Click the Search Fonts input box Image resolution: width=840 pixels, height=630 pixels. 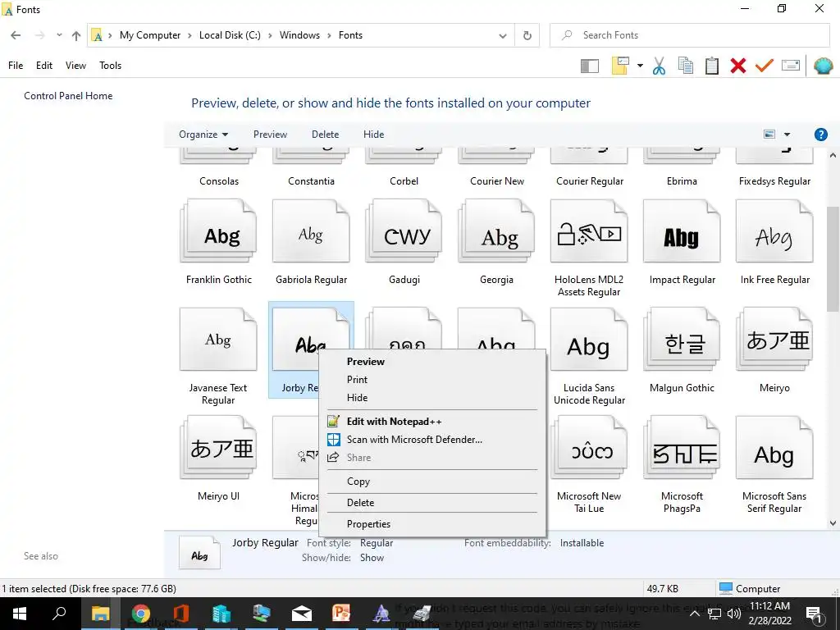(x=689, y=35)
